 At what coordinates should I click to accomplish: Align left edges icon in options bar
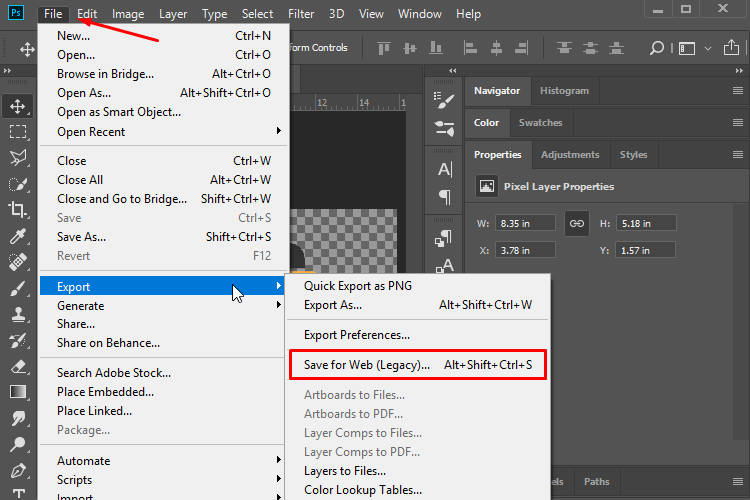[x=470, y=48]
